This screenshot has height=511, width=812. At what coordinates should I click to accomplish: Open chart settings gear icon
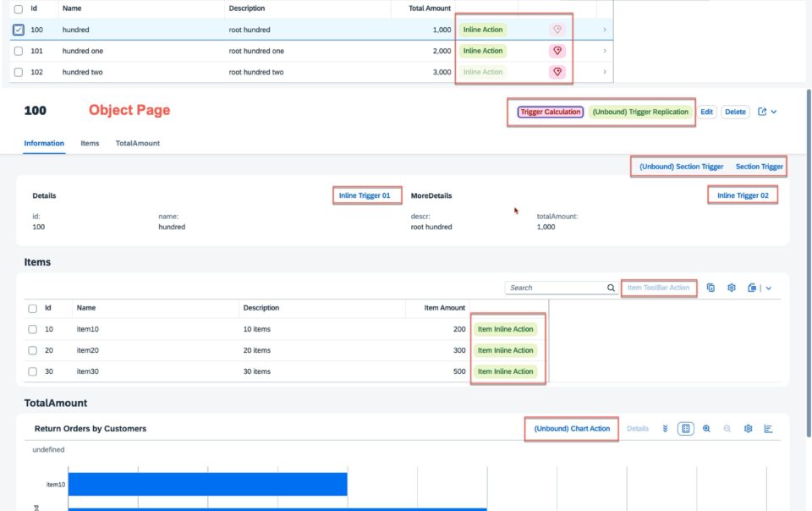(748, 429)
